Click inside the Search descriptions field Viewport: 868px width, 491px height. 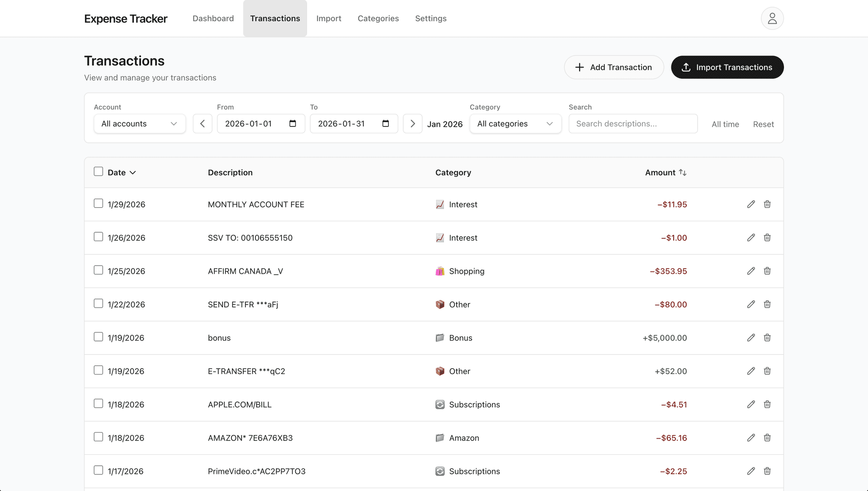tap(633, 123)
